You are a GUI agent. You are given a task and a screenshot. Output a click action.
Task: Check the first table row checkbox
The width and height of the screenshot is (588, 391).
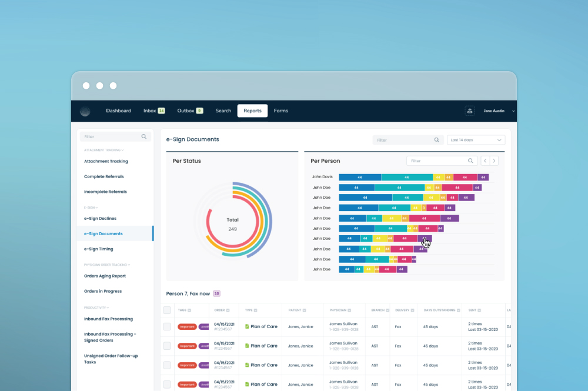coord(167,326)
